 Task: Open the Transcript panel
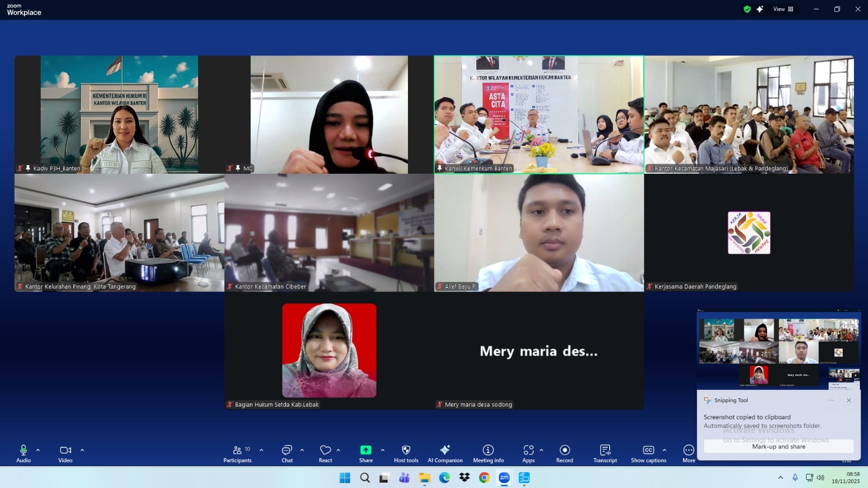605,454
